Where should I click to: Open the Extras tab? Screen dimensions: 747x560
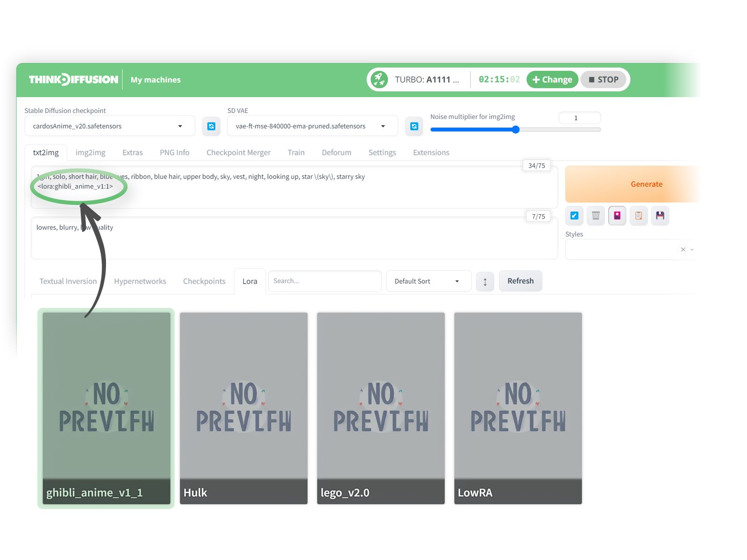point(133,153)
